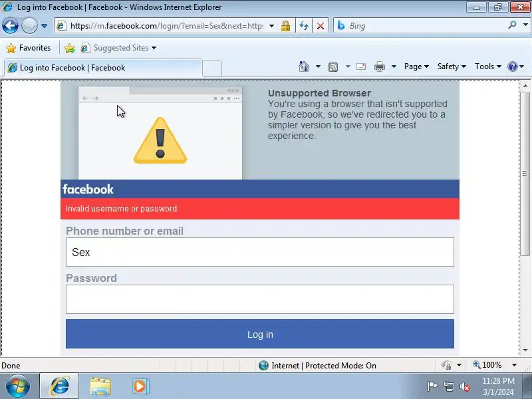Click the Password input field
The image size is (532, 399).
(260, 299)
